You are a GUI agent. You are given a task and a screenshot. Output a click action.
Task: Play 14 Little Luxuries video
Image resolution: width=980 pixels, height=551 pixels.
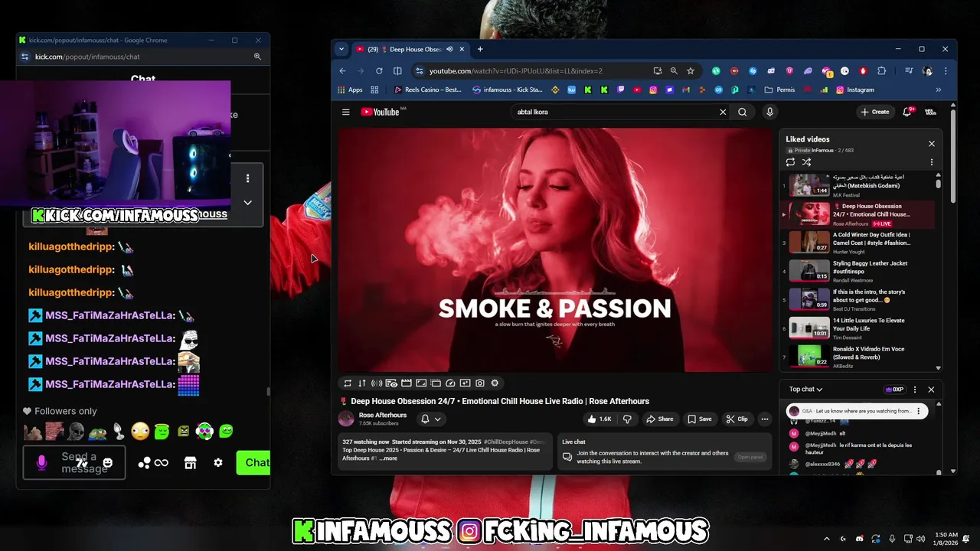click(857, 328)
